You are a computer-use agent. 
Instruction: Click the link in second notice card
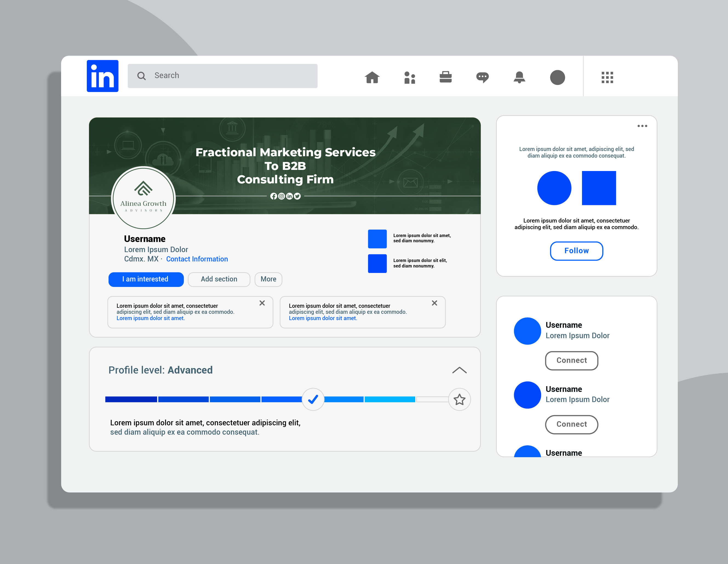click(323, 318)
